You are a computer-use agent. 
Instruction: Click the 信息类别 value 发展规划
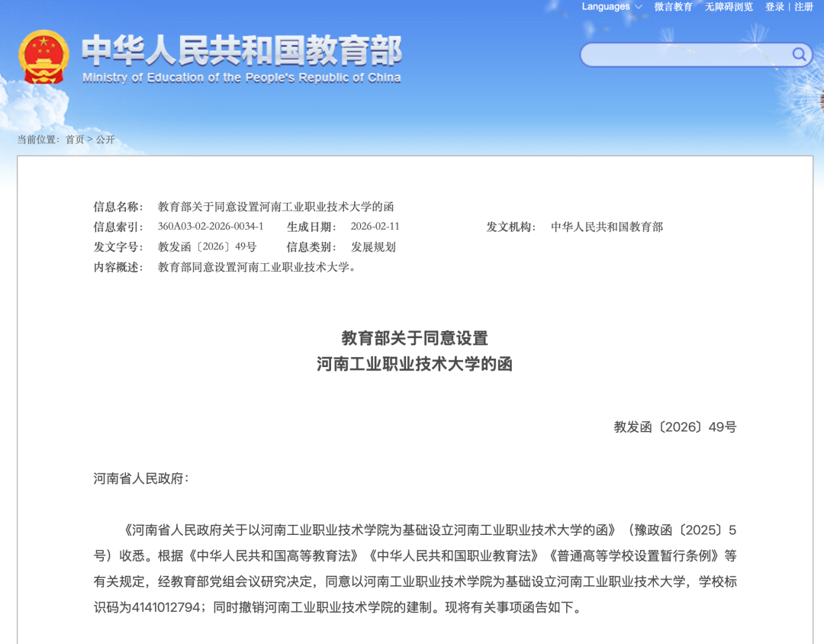coord(373,247)
